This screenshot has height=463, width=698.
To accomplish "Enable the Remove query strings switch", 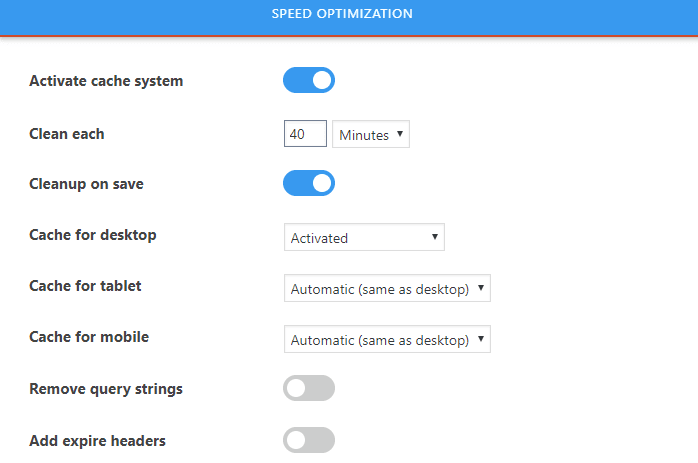I will (308, 388).
